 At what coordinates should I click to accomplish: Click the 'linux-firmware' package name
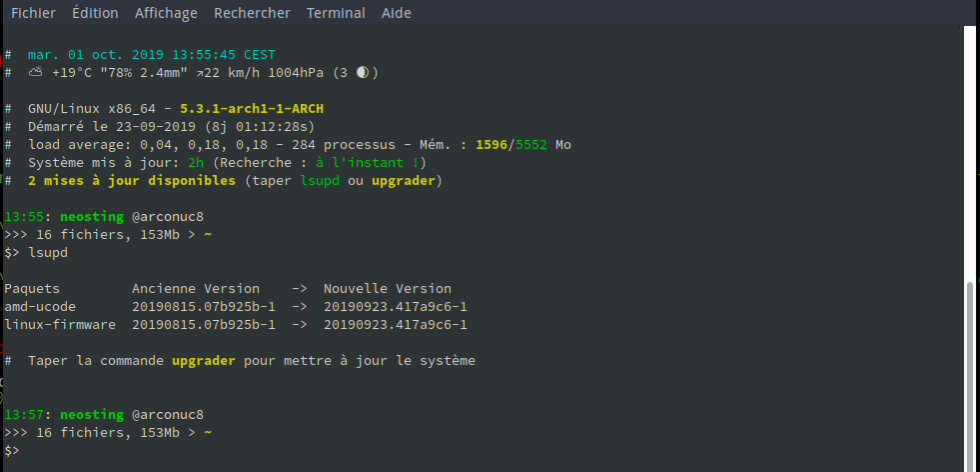pyautogui.click(x=60, y=325)
